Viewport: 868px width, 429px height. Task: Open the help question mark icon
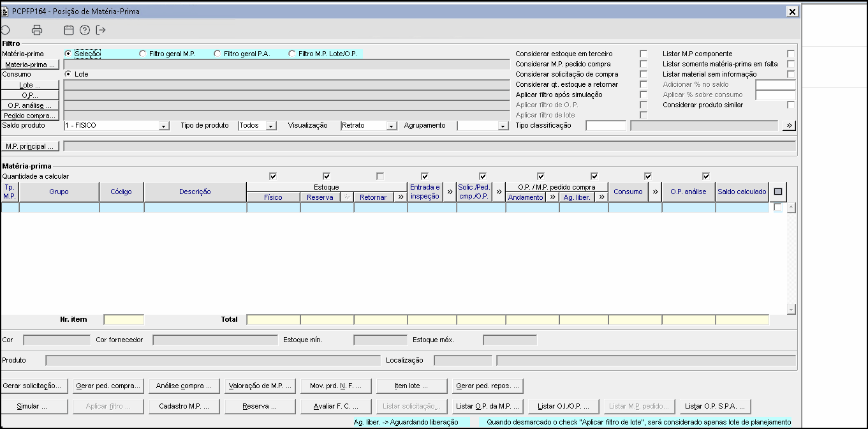(85, 30)
